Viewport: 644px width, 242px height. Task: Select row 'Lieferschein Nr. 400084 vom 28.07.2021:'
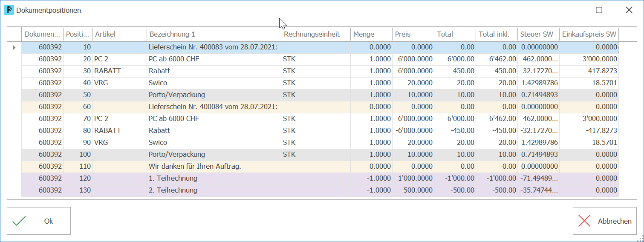click(x=320, y=107)
